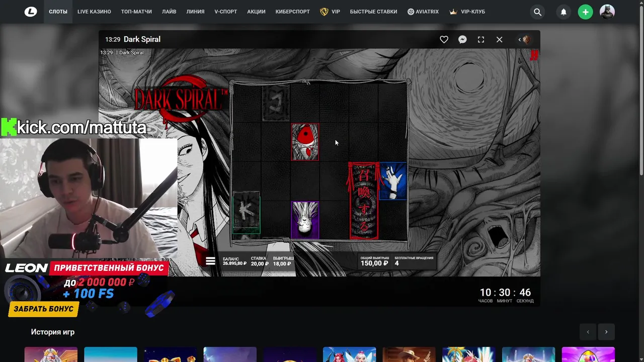
Task: Open VIP-КЛУБ with the crown icon
Action: point(467,12)
